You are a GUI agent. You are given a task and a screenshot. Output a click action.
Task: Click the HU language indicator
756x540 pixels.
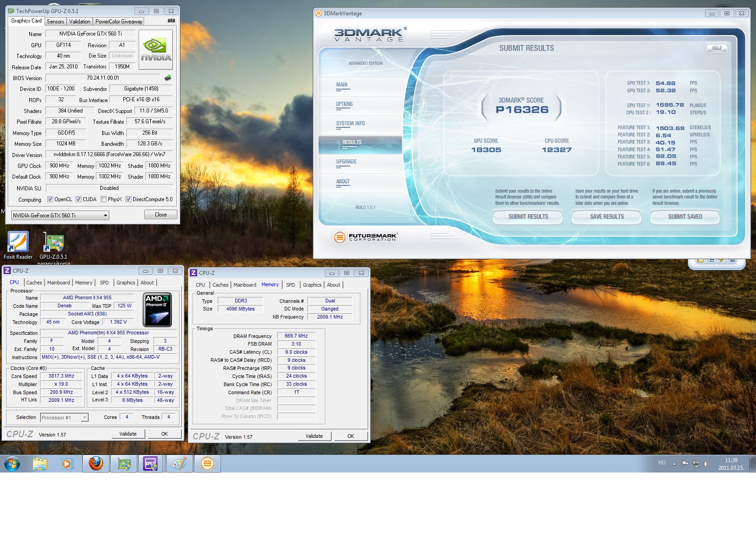point(661,463)
